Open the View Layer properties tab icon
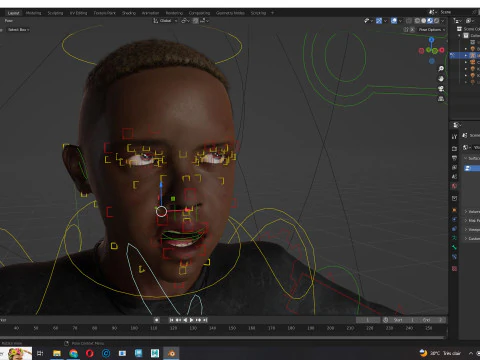This screenshot has width=480, height=360. pyautogui.click(x=454, y=167)
